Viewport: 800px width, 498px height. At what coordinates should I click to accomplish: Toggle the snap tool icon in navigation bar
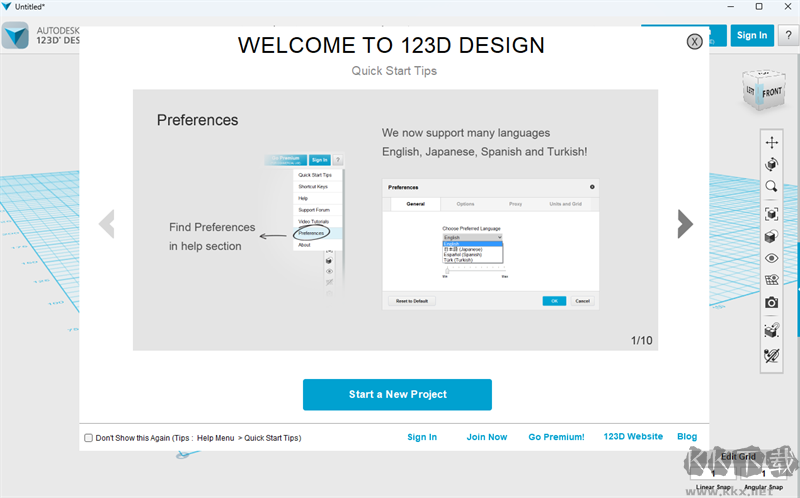pos(771,330)
